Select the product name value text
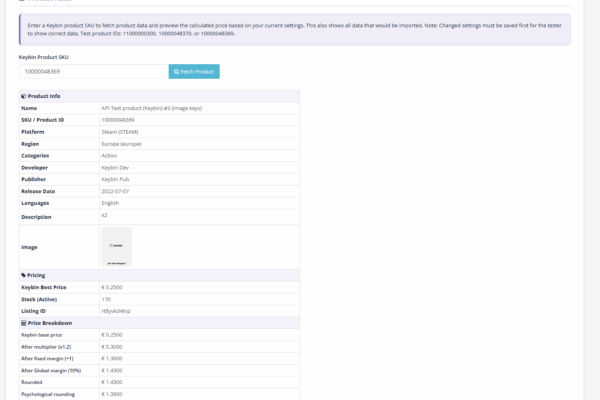The image size is (600, 400). [148, 108]
